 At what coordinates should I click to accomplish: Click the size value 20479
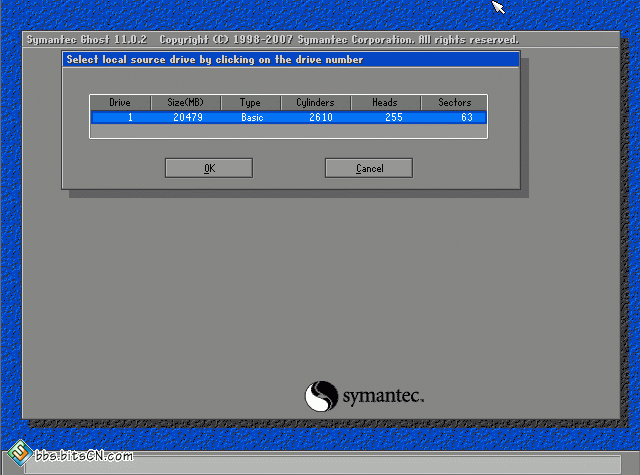[x=188, y=118]
